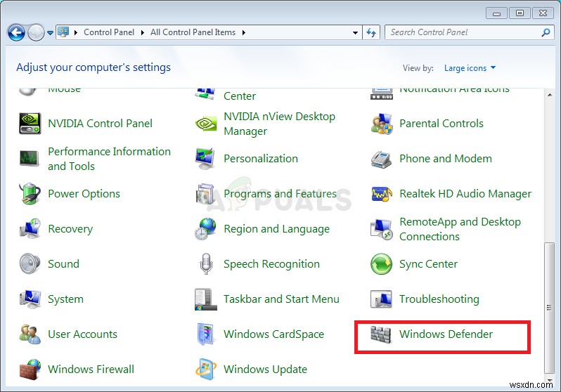
Task: Open the Sync Center green icon
Action: 382,264
